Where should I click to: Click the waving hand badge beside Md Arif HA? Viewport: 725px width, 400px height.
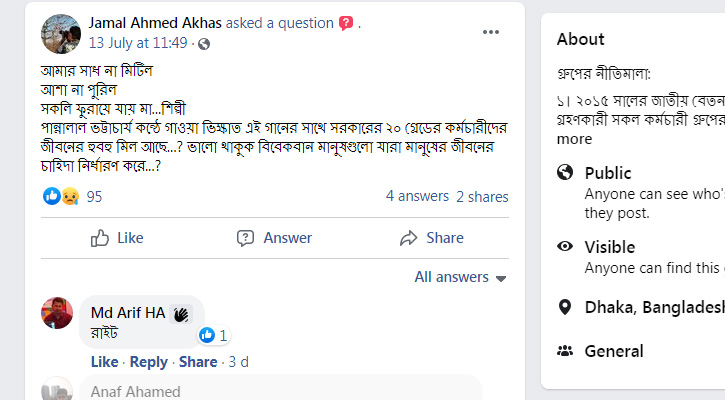180,313
